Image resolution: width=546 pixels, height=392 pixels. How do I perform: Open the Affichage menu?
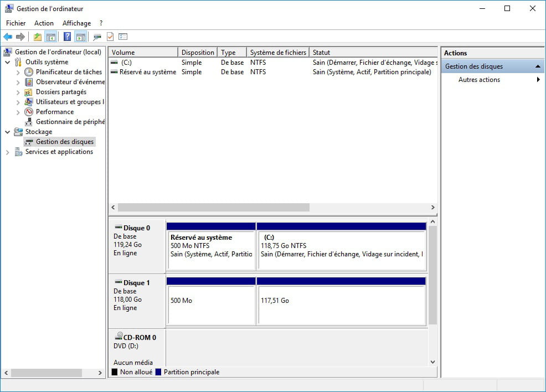[76, 23]
